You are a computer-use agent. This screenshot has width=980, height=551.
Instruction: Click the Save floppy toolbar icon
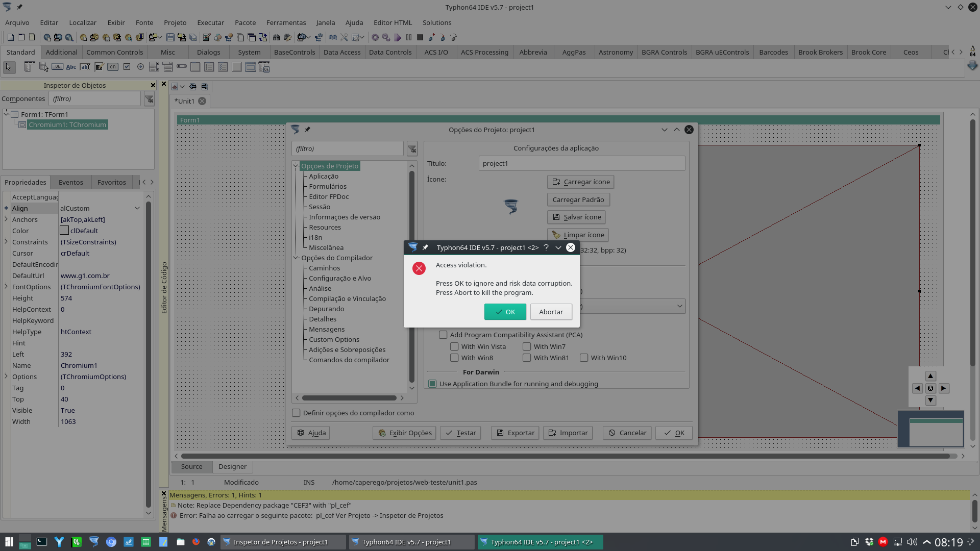click(x=170, y=37)
